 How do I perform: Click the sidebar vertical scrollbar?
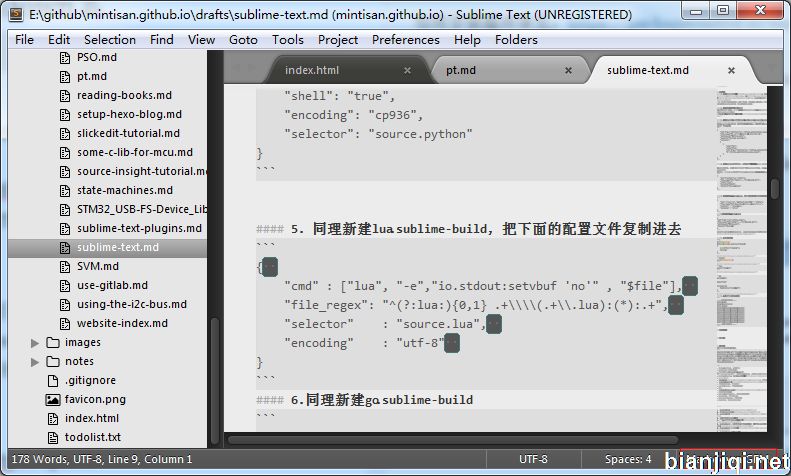(x=214, y=381)
